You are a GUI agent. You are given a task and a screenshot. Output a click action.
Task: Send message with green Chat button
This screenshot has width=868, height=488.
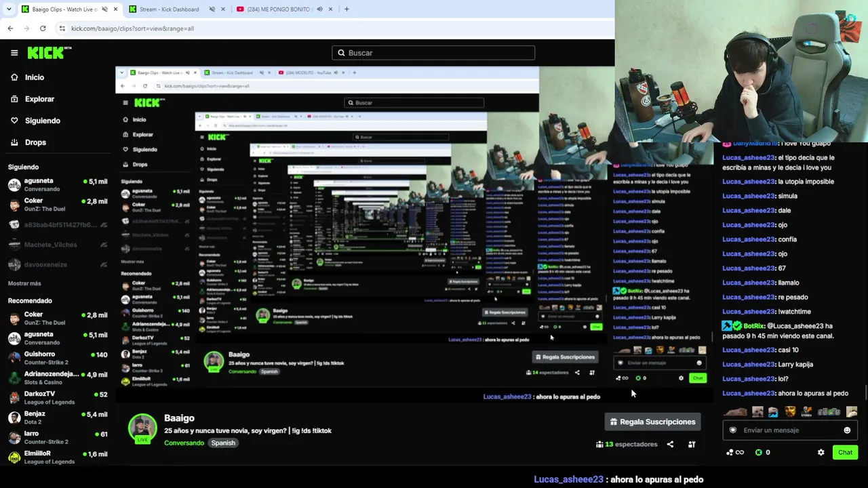click(845, 452)
